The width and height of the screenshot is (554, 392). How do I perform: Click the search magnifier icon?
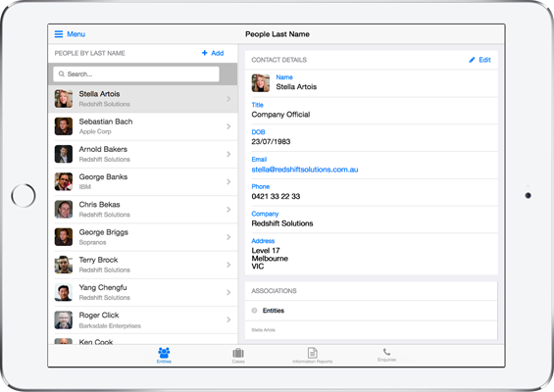62,73
